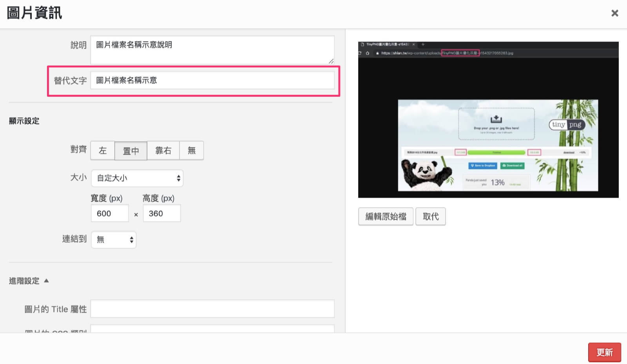Select 靠右 right alignment option
627x364 pixels.
163,151
